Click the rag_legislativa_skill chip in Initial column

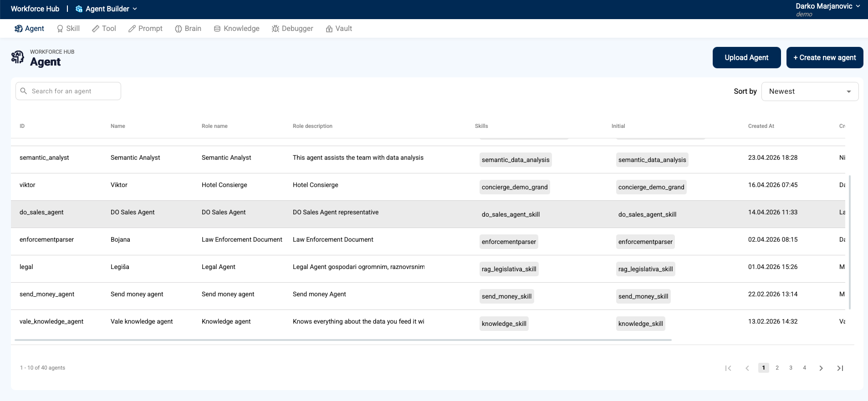[646, 269]
